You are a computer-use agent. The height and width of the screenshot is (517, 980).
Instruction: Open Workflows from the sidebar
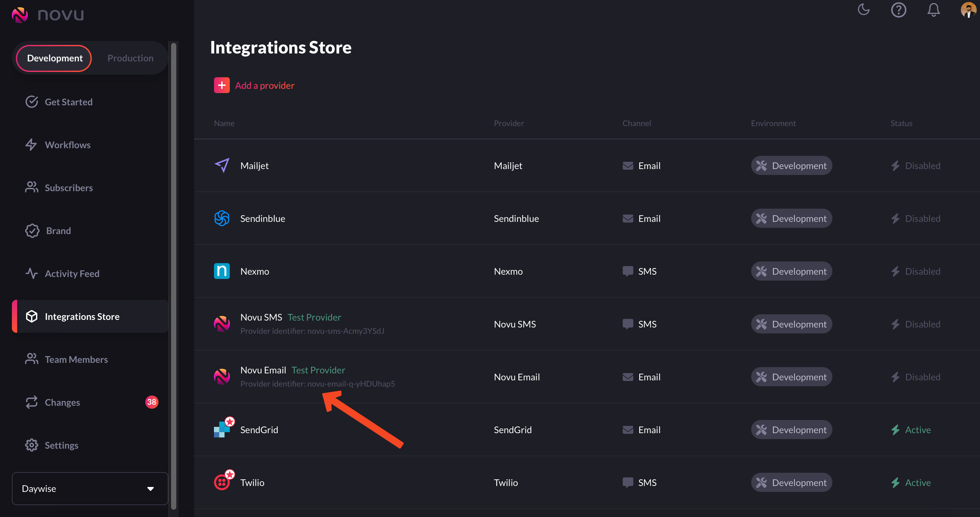point(67,145)
